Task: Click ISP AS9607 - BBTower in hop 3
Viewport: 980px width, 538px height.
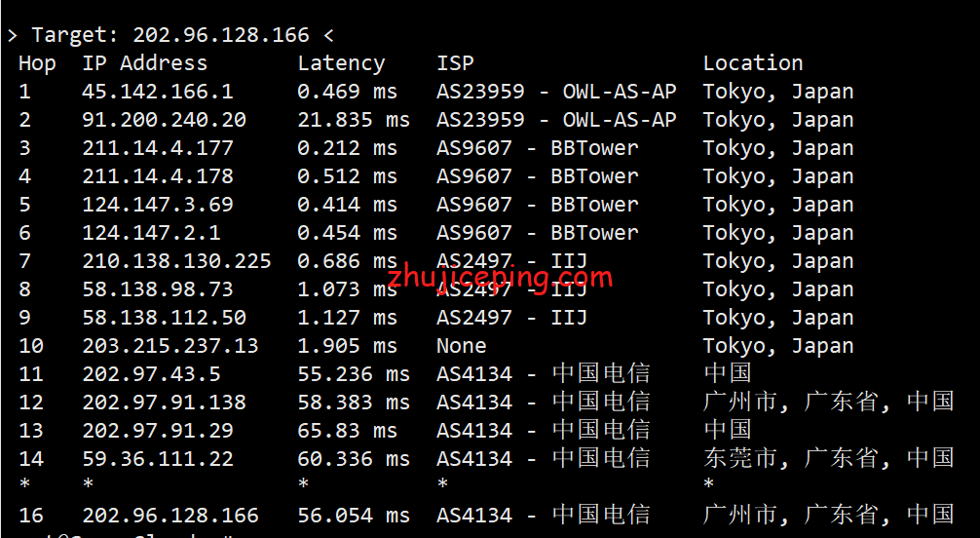Action: [538, 148]
